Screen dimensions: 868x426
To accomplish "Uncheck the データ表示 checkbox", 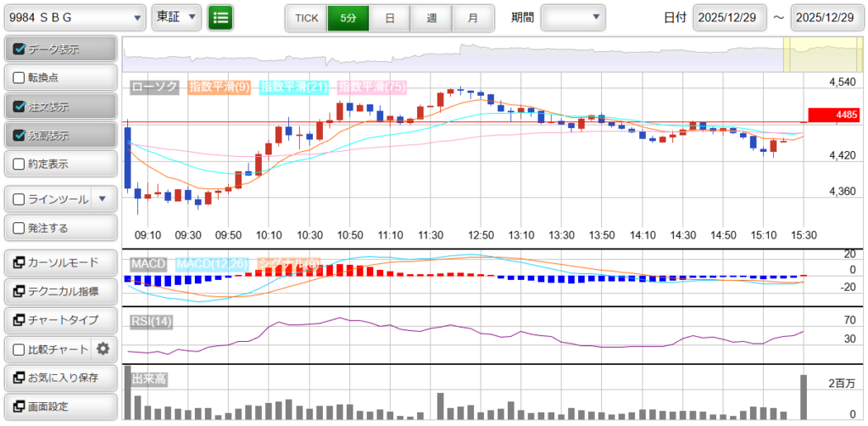I will [x=20, y=49].
